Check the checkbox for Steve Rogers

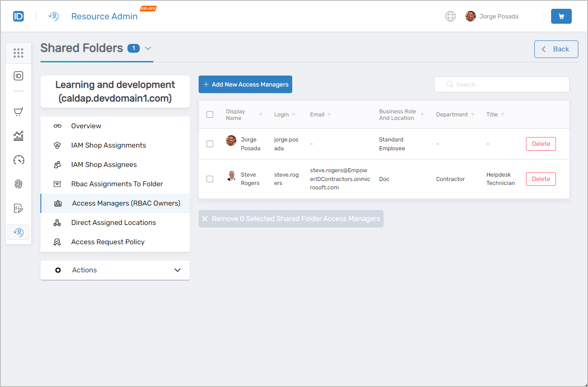(210, 179)
